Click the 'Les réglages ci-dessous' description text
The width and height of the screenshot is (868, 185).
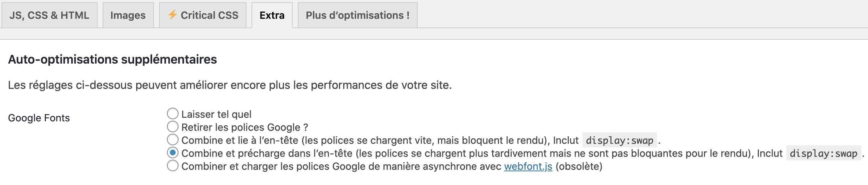pyautogui.click(x=230, y=85)
